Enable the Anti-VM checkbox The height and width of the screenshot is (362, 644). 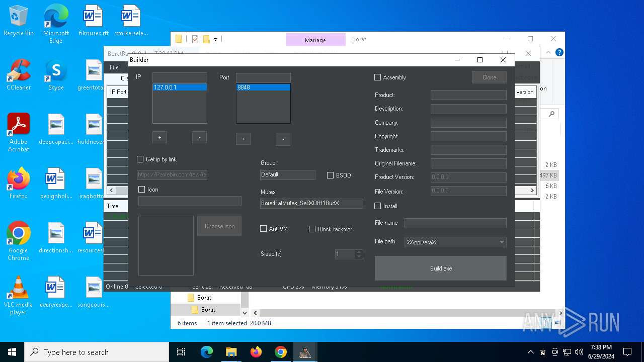263,229
